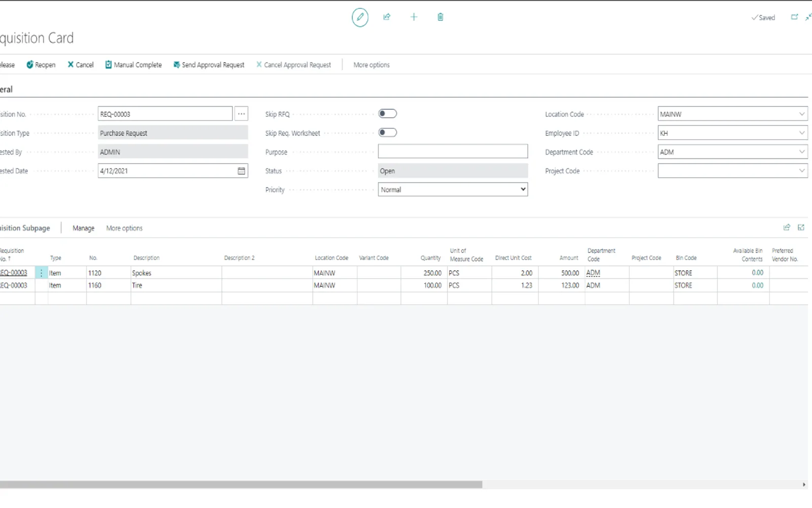Click Cancel Approval Request
Viewport: 812px width, 508px height.
pos(293,65)
